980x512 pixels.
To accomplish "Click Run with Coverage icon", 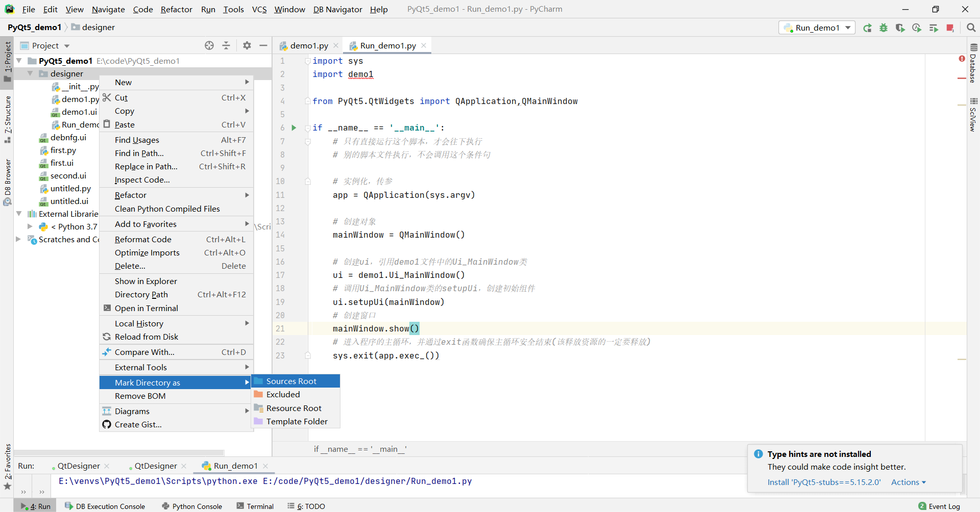I will (x=900, y=28).
